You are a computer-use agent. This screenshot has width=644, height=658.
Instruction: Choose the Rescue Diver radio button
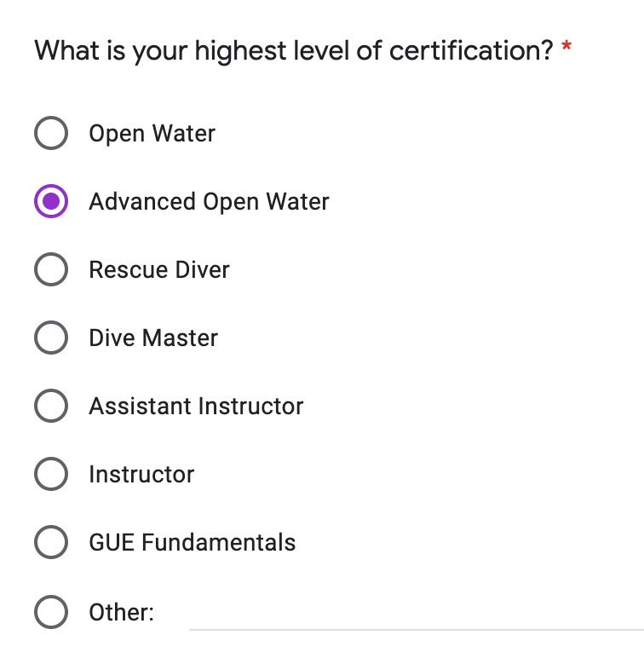51,270
